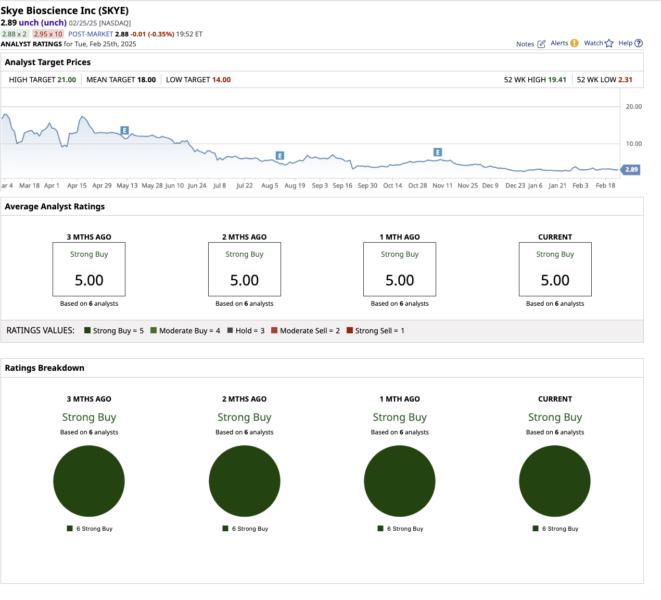This screenshot has width=661, height=600.
Task: Click the 2 MTHS AGO rating box 5.00
Action: pyautogui.click(x=245, y=269)
